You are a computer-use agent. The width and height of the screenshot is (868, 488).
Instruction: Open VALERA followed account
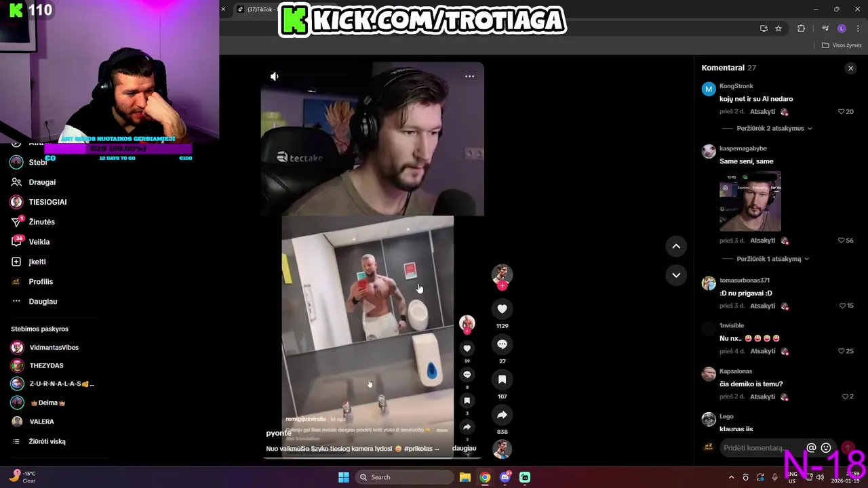pyautogui.click(x=41, y=422)
